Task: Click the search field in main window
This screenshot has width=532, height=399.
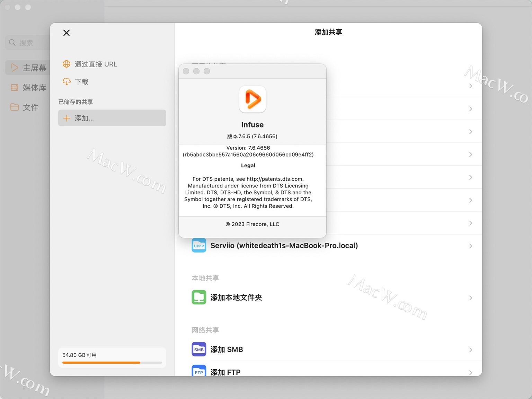Action: point(28,42)
